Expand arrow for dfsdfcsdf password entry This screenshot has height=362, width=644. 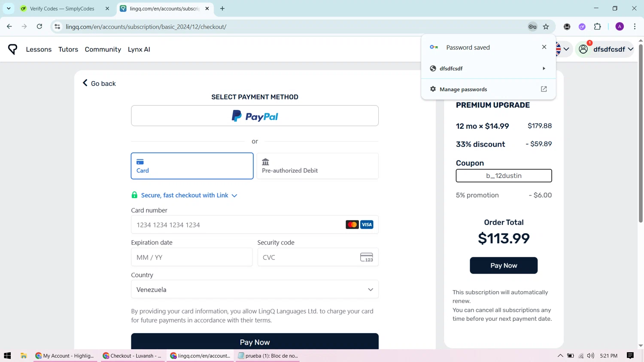544,69
